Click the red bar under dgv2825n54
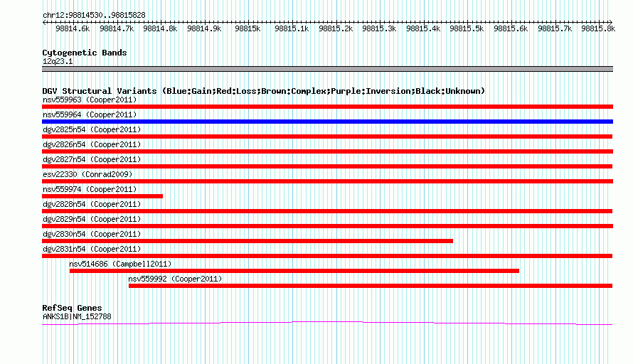 coord(327,136)
